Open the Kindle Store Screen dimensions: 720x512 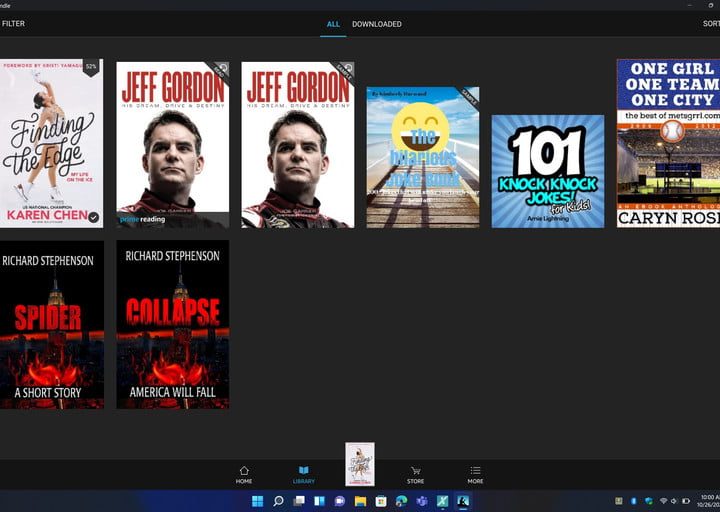pos(415,475)
